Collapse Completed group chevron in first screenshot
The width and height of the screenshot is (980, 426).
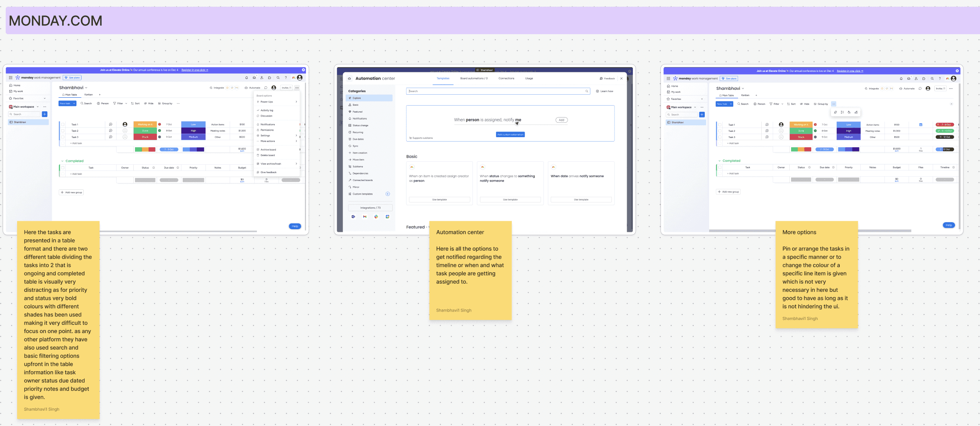[x=62, y=161]
